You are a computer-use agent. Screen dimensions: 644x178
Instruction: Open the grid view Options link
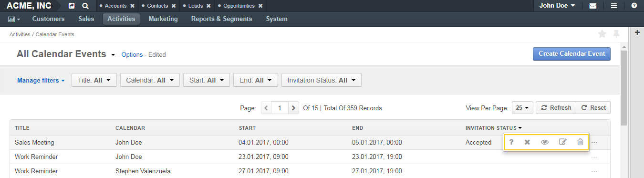132,54
